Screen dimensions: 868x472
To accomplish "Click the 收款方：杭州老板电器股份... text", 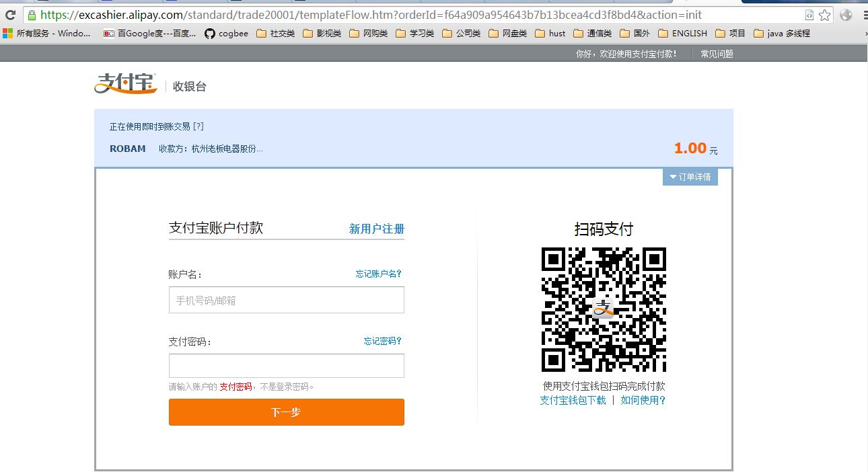I will pos(211,149).
